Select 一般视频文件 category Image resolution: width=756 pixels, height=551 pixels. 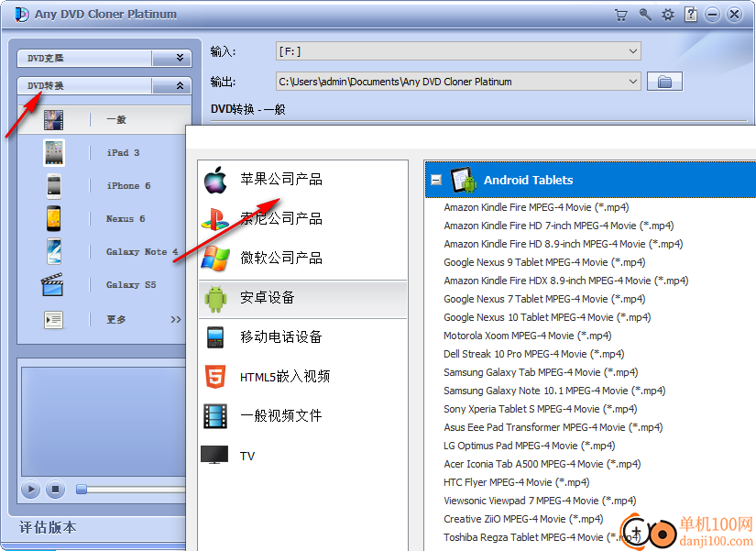coord(281,416)
